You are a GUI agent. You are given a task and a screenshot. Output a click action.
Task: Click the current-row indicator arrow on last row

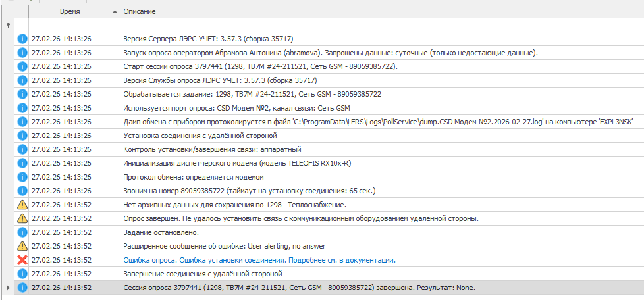7,288
